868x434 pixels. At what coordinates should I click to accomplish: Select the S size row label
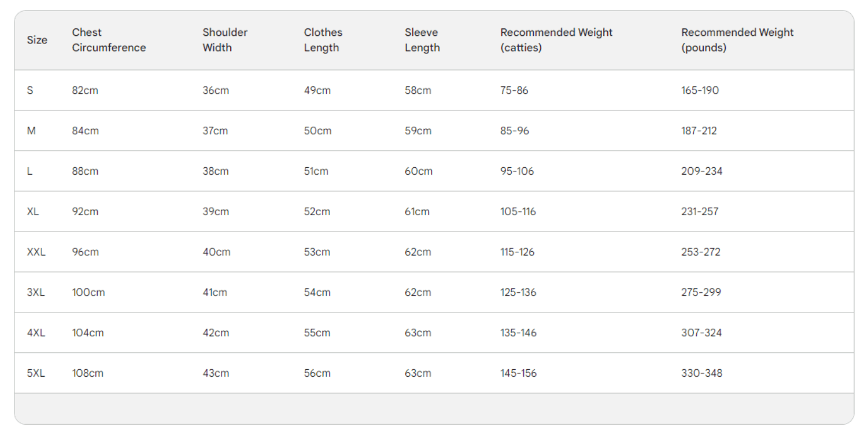(x=30, y=90)
